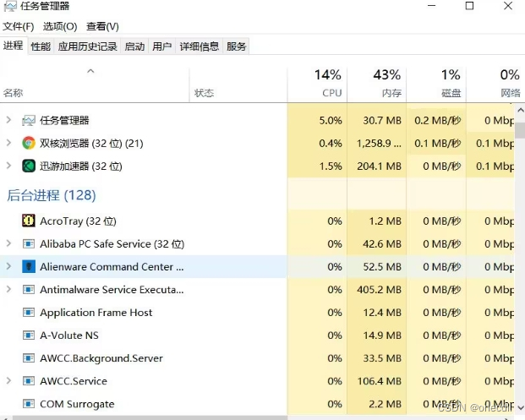Click the 405.2 MB memory value
Image resolution: width=525 pixels, height=420 pixels.
point(379,290)
